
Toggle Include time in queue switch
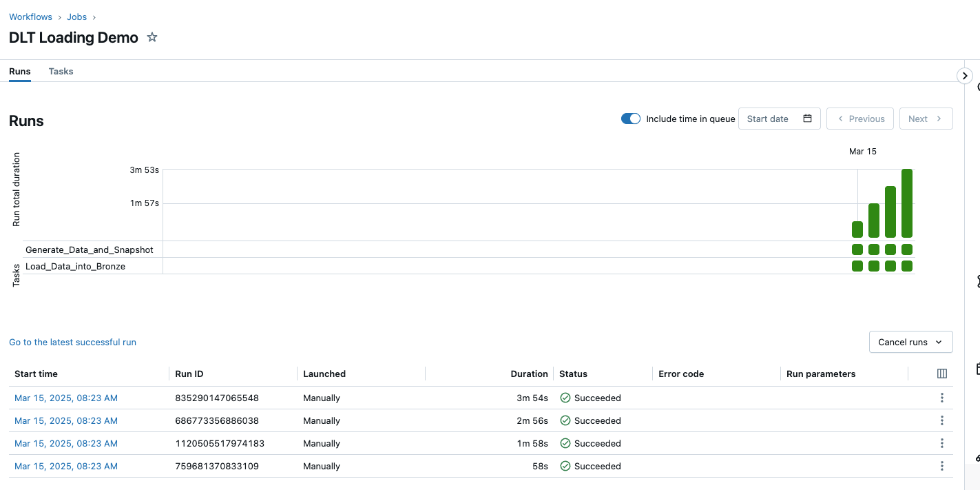point(630,119)
